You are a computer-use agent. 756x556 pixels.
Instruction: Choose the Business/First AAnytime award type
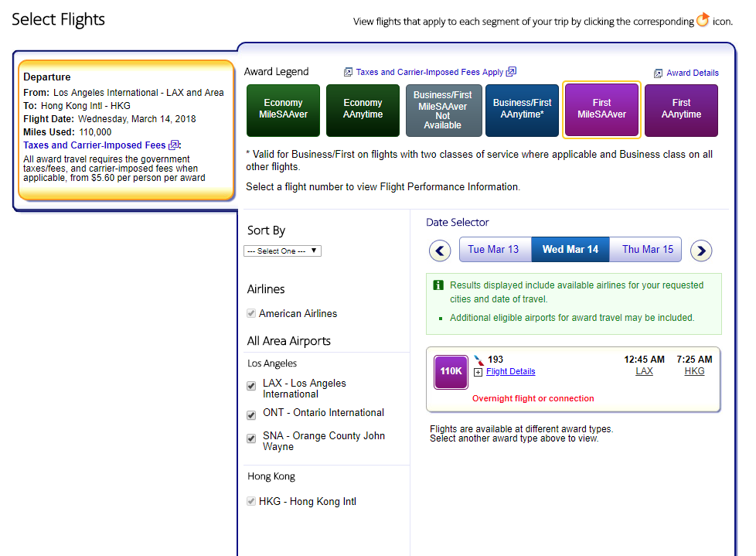pyautogui.click(x=522, y=111)
